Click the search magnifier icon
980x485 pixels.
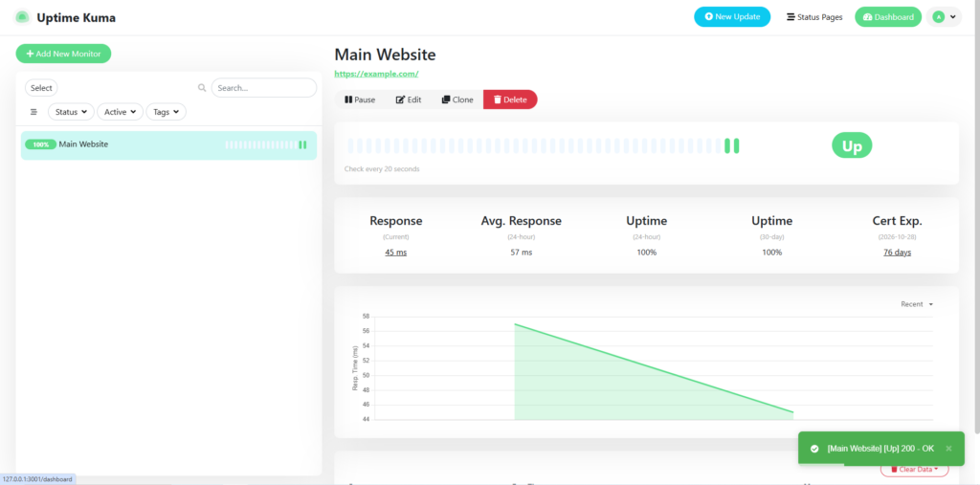click(x=202, y=88)
